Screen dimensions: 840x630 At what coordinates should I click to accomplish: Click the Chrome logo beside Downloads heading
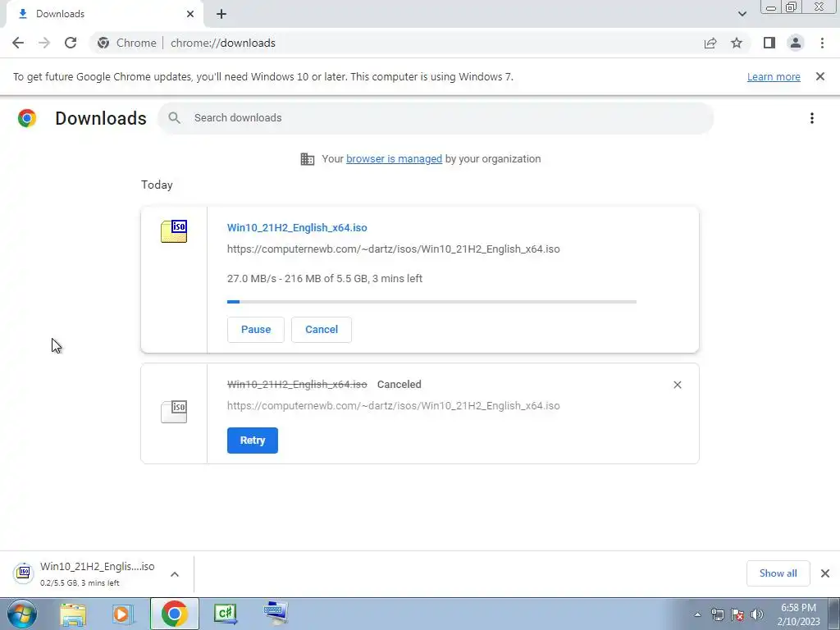tap(27, 118)
